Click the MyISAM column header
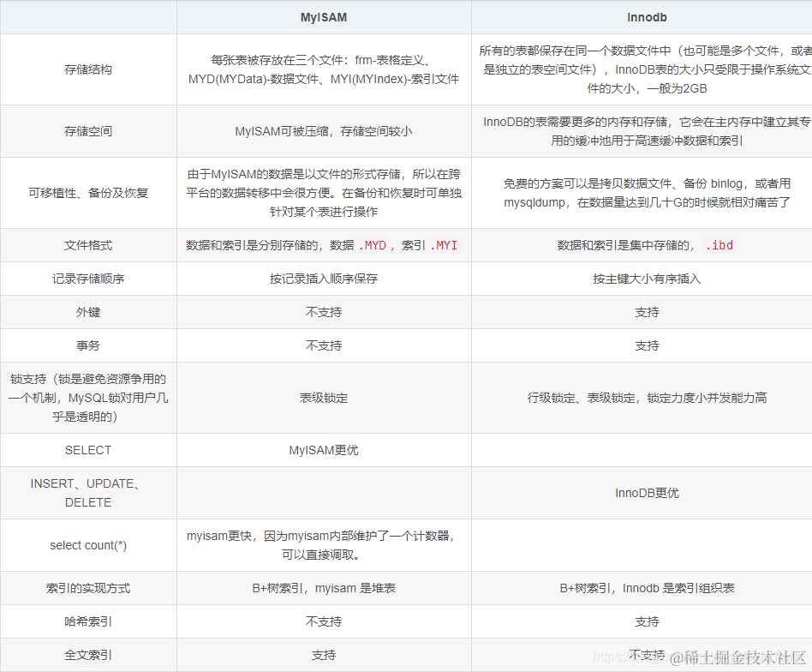812x672 pixels. click(324, 18)
